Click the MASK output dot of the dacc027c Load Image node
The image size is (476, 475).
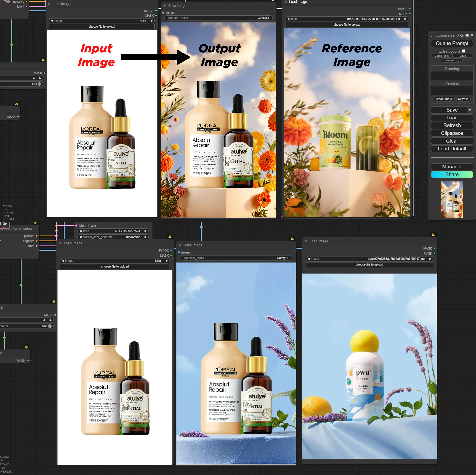click(x=435, y=253)
